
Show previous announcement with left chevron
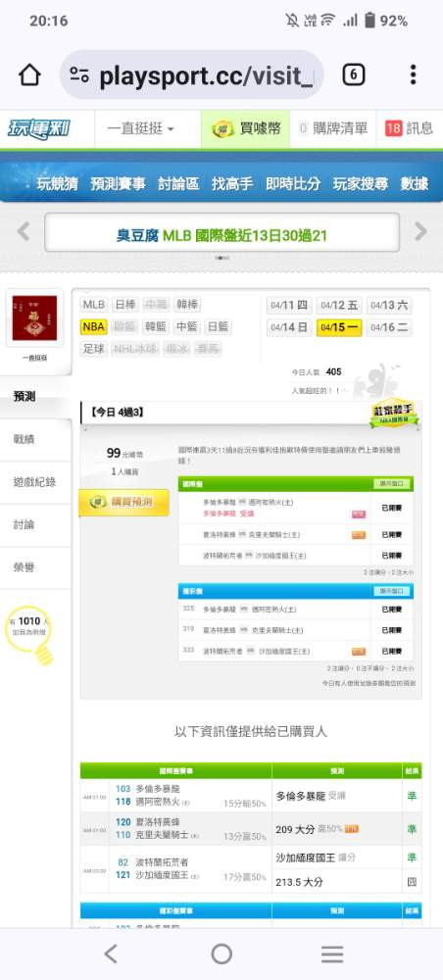click(24, 232)
